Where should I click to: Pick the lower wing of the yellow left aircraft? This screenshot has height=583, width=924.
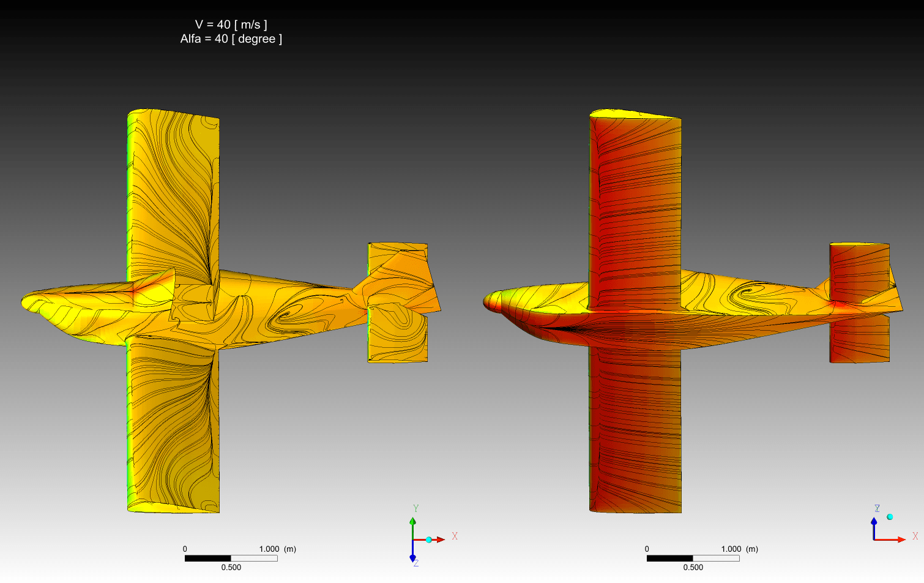coord(173,429)
